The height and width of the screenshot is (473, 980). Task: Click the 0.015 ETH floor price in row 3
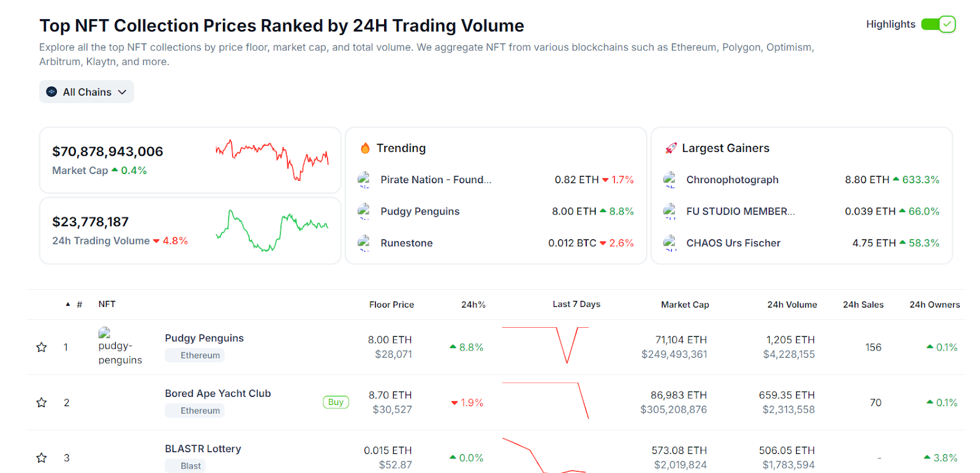[x=388, y=450]
